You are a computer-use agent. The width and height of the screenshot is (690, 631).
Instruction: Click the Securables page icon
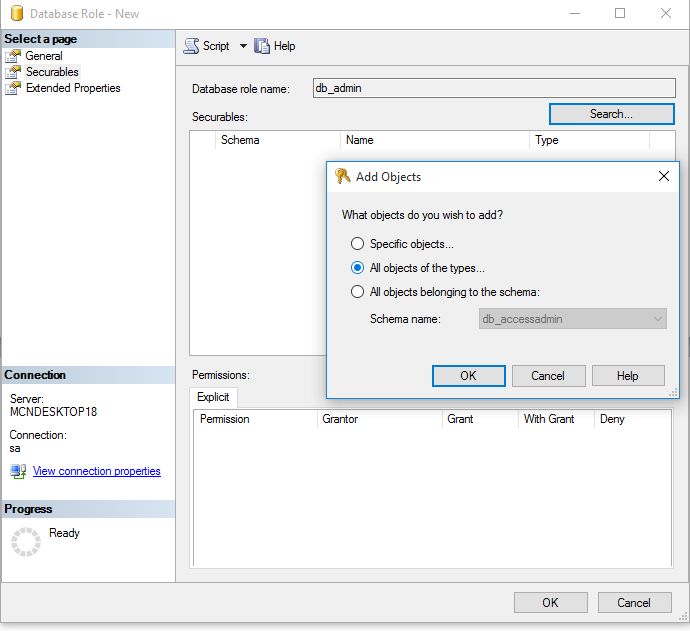coord(13,72)
